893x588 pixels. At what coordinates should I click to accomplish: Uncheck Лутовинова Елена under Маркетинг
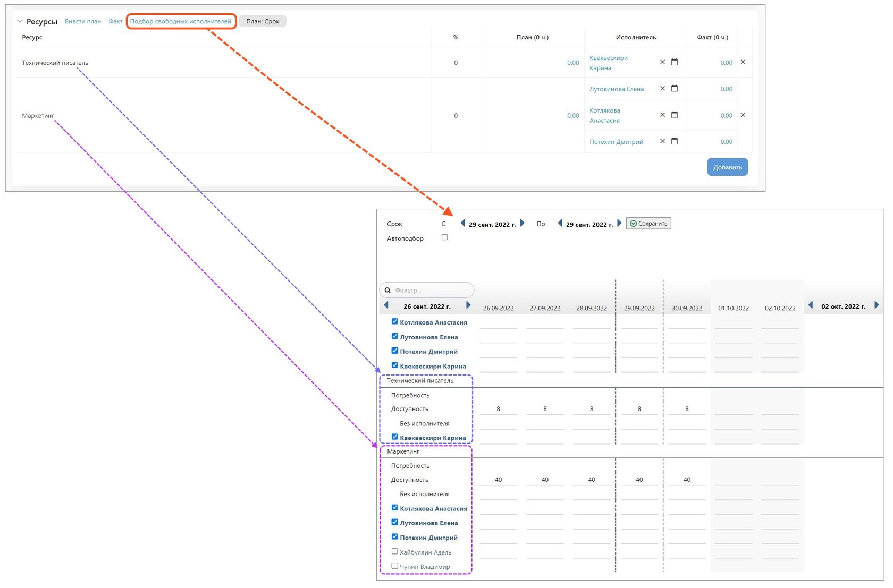[x=395, y=522]
